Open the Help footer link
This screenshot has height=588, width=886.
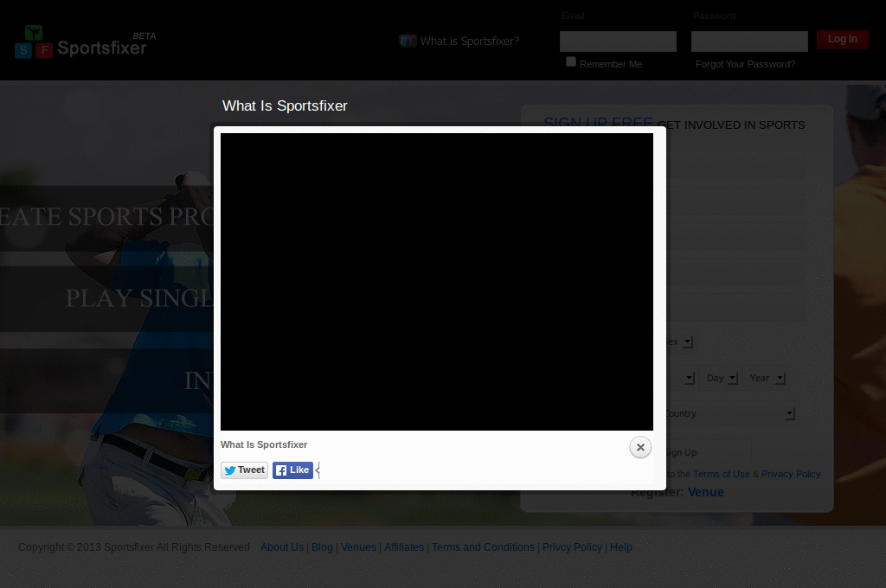621,547
